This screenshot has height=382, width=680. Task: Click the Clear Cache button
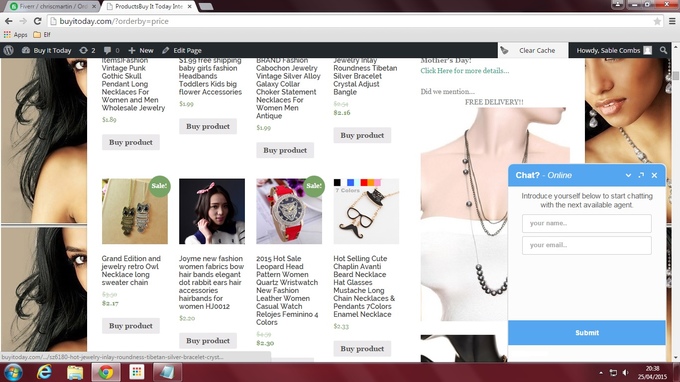[x=533, y=50]
